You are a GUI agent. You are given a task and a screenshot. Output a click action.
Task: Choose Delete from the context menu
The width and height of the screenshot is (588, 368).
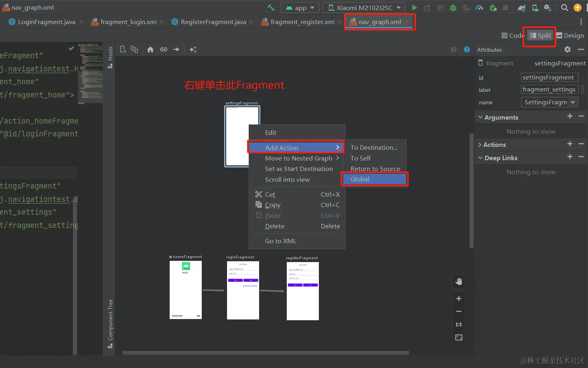click(297, 226)
